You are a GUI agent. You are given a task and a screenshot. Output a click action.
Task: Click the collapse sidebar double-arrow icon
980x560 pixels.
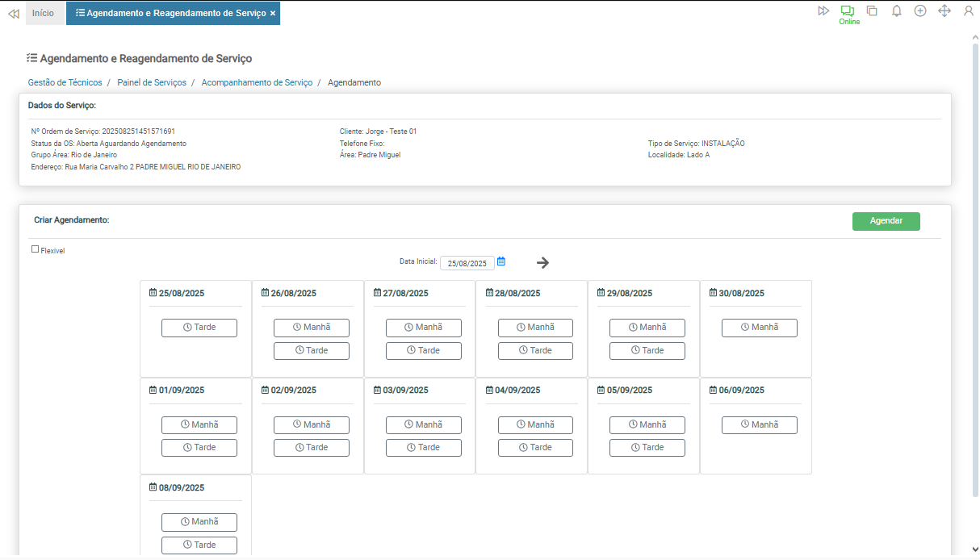coord(13,14)
